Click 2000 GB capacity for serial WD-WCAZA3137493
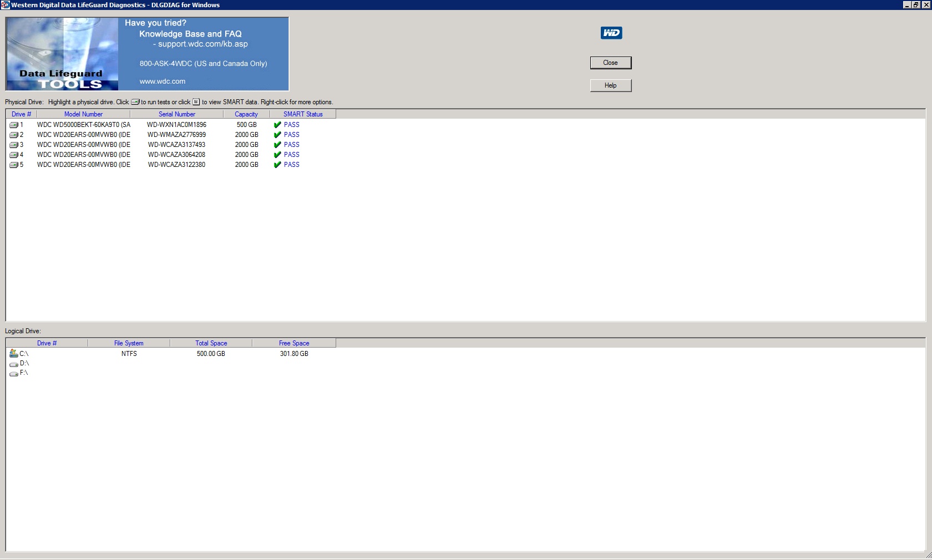 click(247, 145)
